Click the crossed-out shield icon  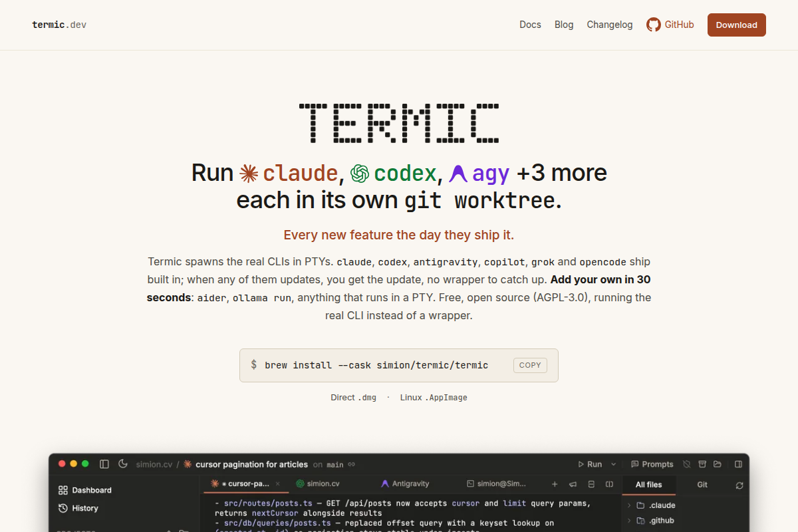687,464
